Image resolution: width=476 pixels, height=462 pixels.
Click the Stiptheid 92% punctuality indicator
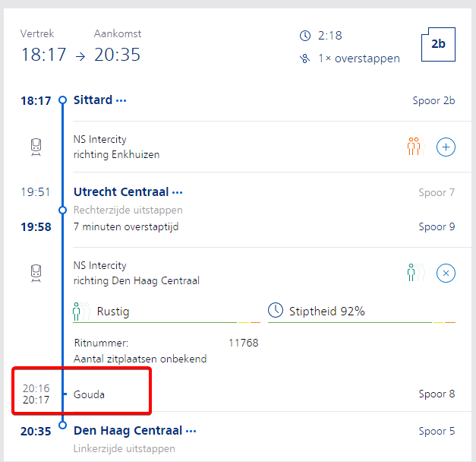326,311
